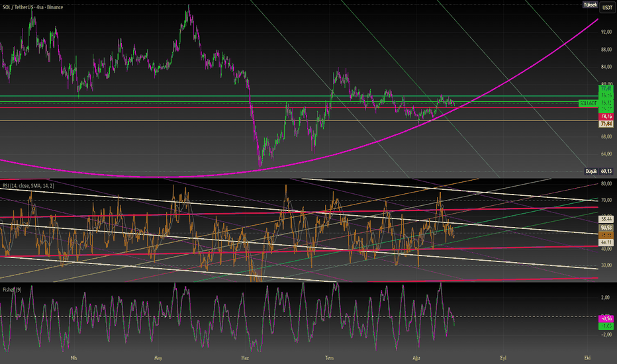
Task: Select the RSI 50,53 value tag
Action: point(606,228)
